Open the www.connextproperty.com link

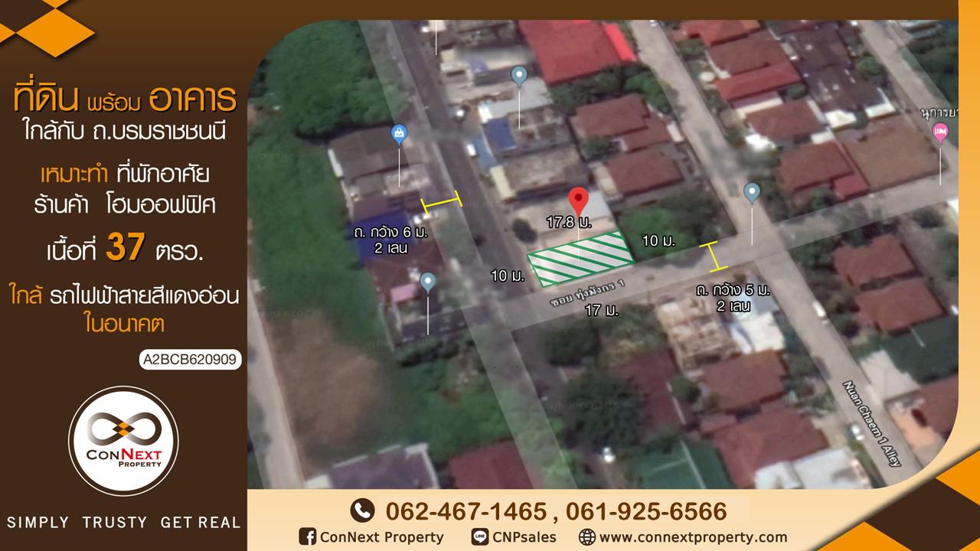click(693, 537)
